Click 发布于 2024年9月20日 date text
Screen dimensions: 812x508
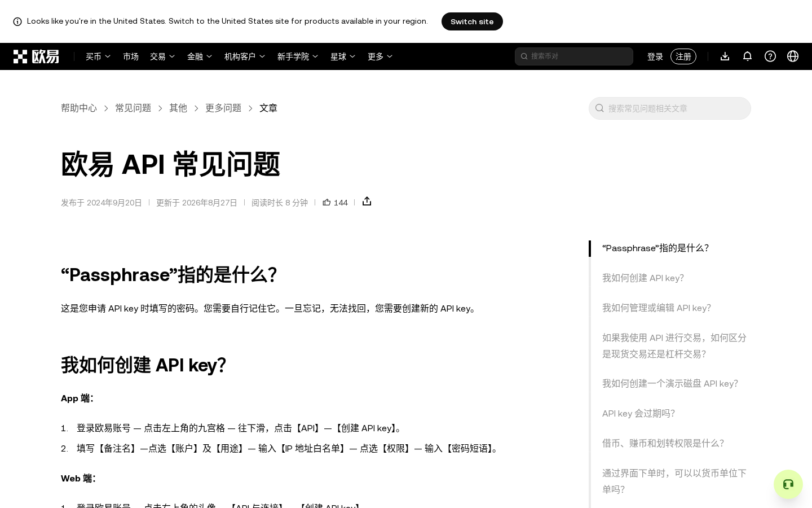click(x=101, y=203)
